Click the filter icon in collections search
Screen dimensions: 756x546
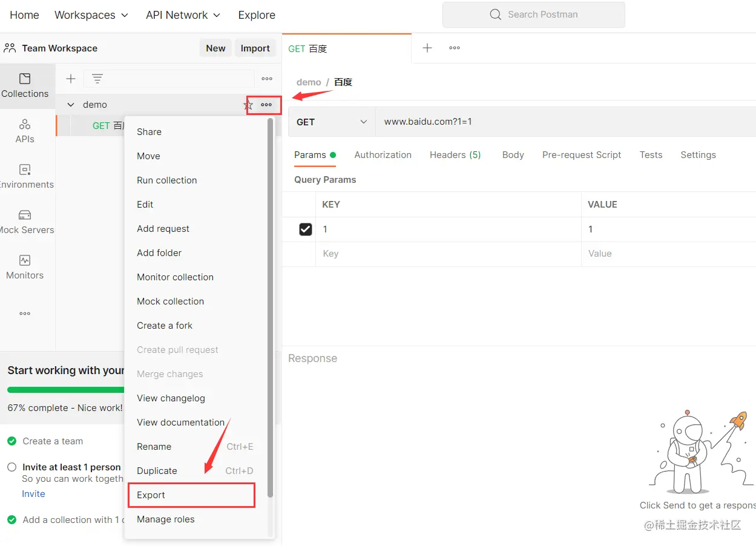click(x=97, y=79)
